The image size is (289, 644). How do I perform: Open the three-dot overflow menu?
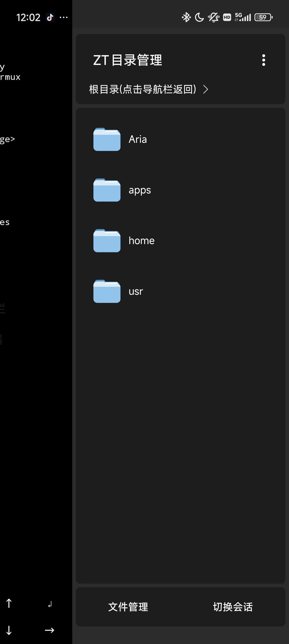[263, 60]
